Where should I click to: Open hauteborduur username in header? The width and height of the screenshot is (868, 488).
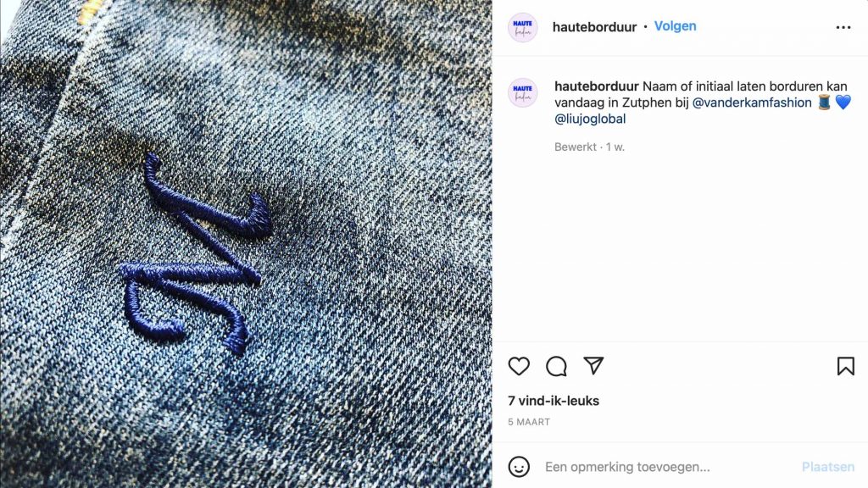tap(594, 27)
